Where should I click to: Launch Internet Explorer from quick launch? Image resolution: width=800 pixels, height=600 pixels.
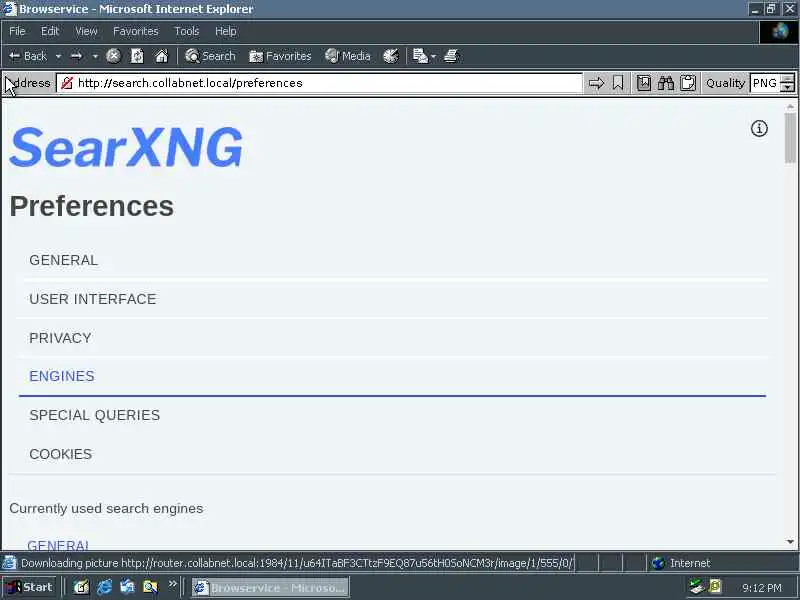(x=105, y=587)
